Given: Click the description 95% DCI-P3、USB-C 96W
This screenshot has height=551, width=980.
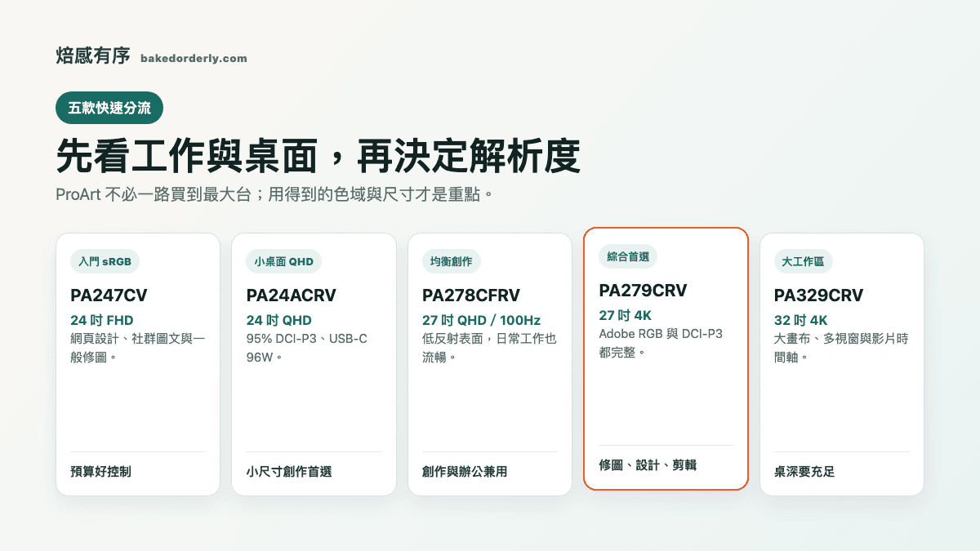Looking at the screenshot, I should [307, 347].
